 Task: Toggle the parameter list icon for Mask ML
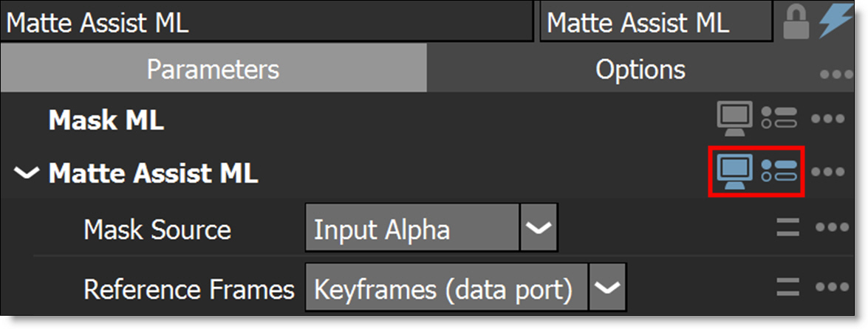coord(780,119)
